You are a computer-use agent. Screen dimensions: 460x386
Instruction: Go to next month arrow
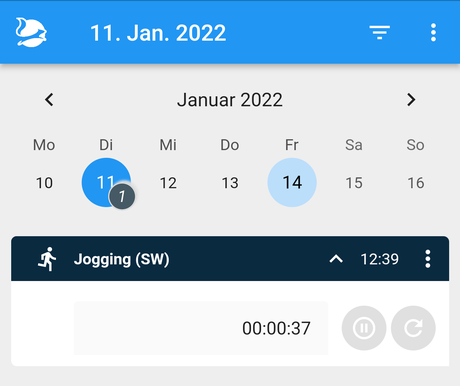point(411,99)
